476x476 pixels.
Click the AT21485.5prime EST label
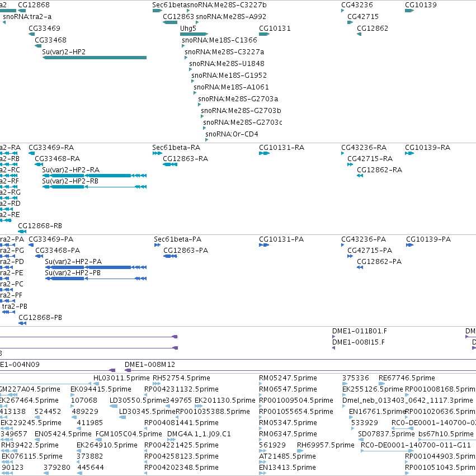pyautogui.click(x=288, y=456)
